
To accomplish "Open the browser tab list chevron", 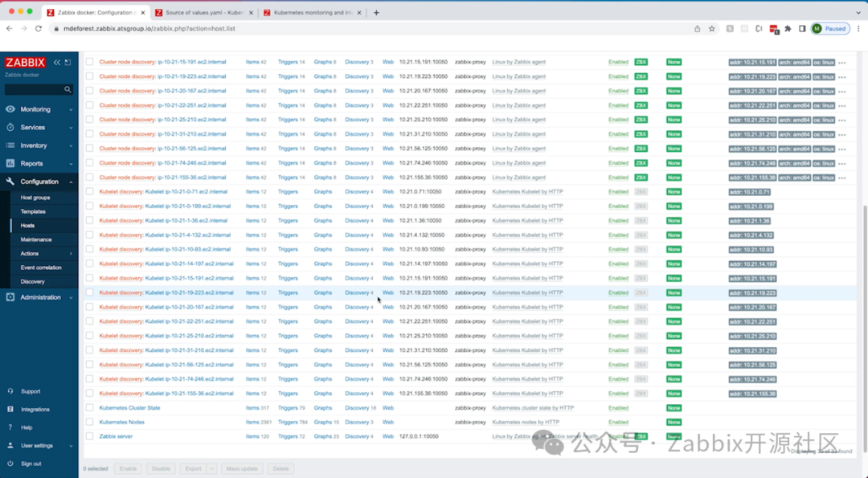I will [x=858, y=12].
